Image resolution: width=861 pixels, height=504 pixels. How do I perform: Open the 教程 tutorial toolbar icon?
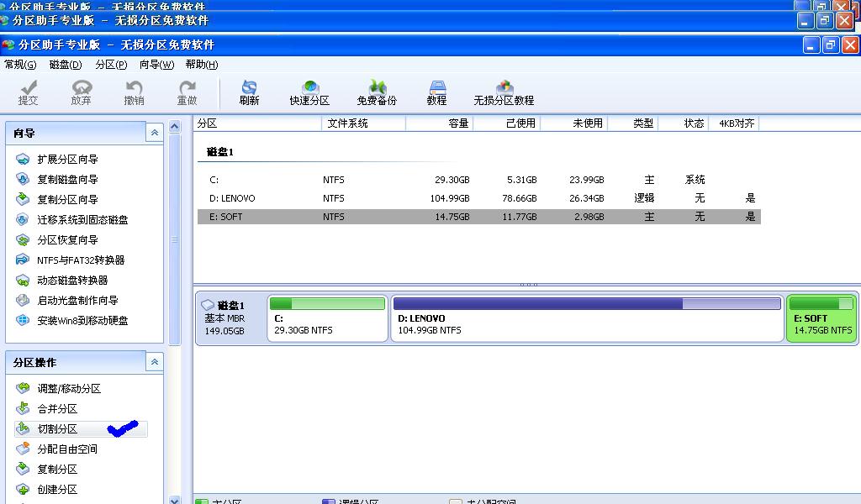[x=437, y=92]
